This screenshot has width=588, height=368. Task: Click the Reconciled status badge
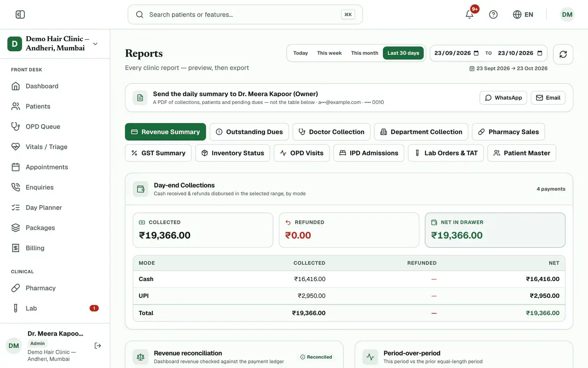(316, 357)
